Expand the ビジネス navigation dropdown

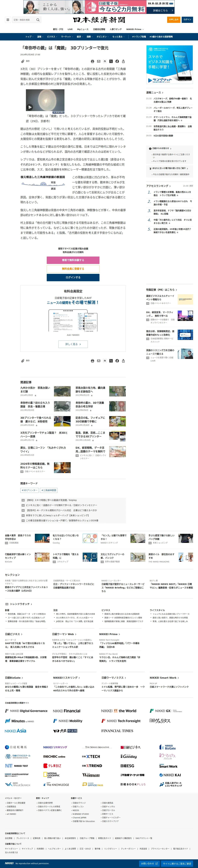click(52, 37)
